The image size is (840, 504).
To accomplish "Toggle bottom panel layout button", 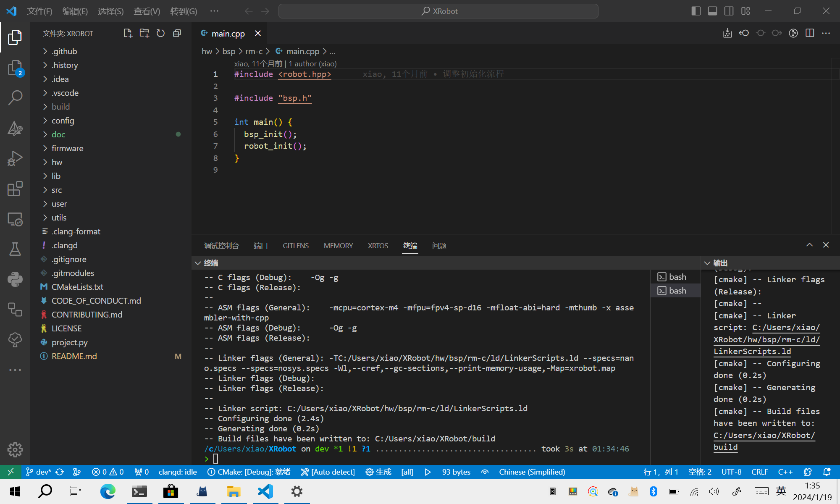I will 712,11.
